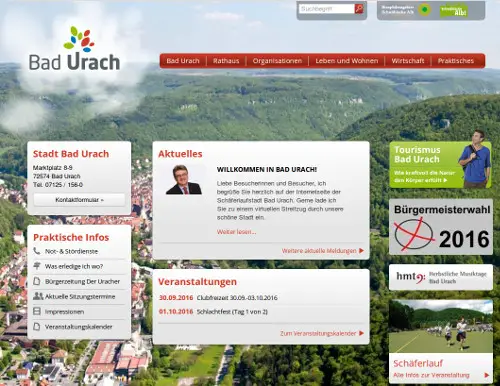This screenshot has width=500, height=386.
Task: Open Clubfreizeit 30.09.-03.10.2016 event
Action: [x=237, y=298]
